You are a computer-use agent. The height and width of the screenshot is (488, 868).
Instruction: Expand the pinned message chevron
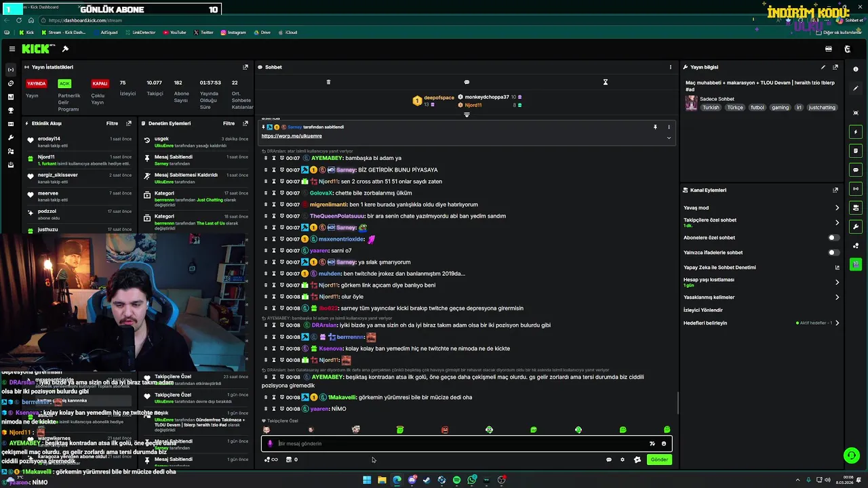tap(669, 138)
